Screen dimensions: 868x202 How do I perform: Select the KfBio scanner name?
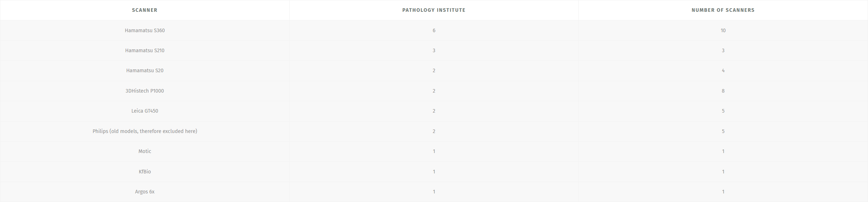[145, 172]
